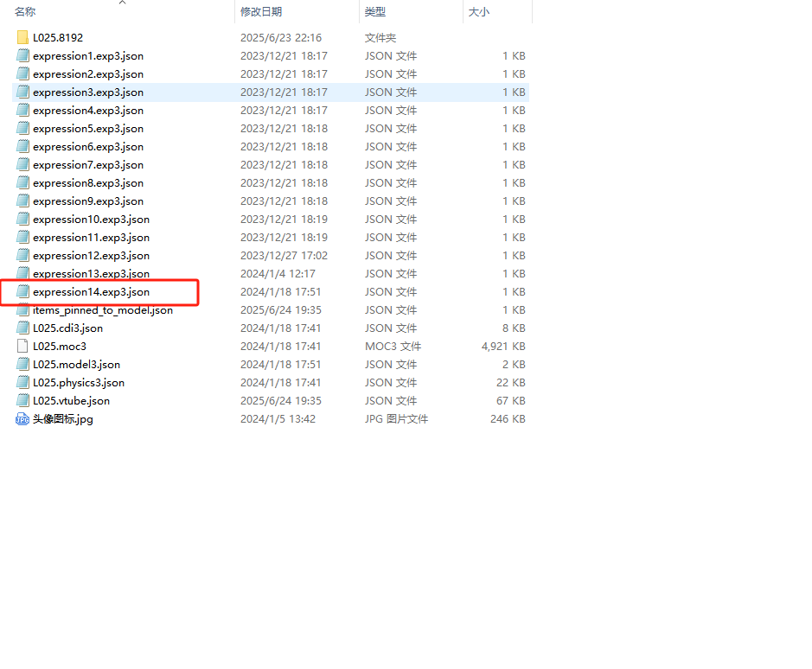The width and height of the screenshot is (812, 669).
Task: Open the L025.8192 folder icon
Action: point(22,38)
